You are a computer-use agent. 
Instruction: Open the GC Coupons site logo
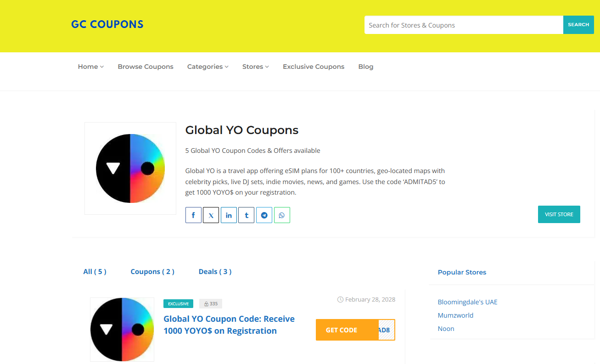[107, 24]
